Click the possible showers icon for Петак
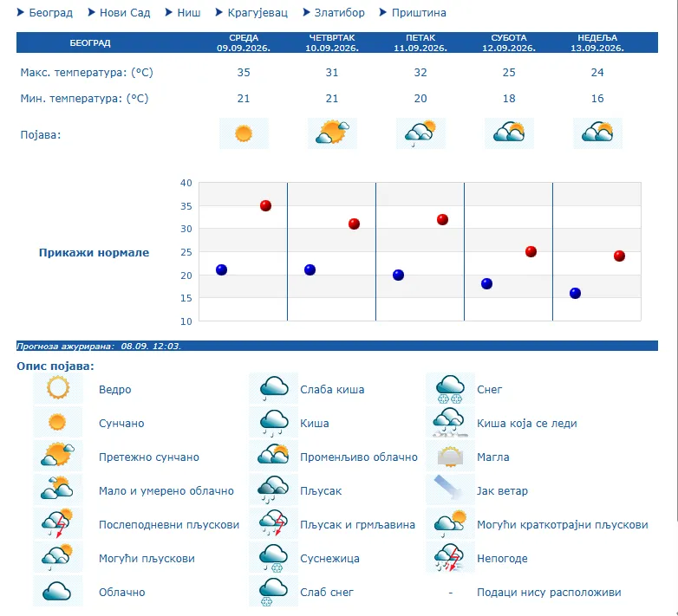The width and height of the screenshot is (678, 616). pyautogui.click(x=420, y=133)
